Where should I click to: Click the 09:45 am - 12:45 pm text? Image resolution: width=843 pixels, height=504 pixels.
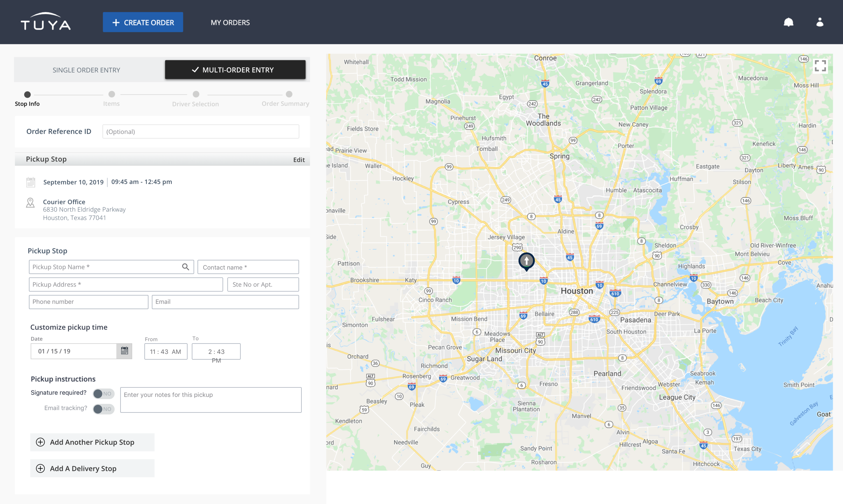142,182
